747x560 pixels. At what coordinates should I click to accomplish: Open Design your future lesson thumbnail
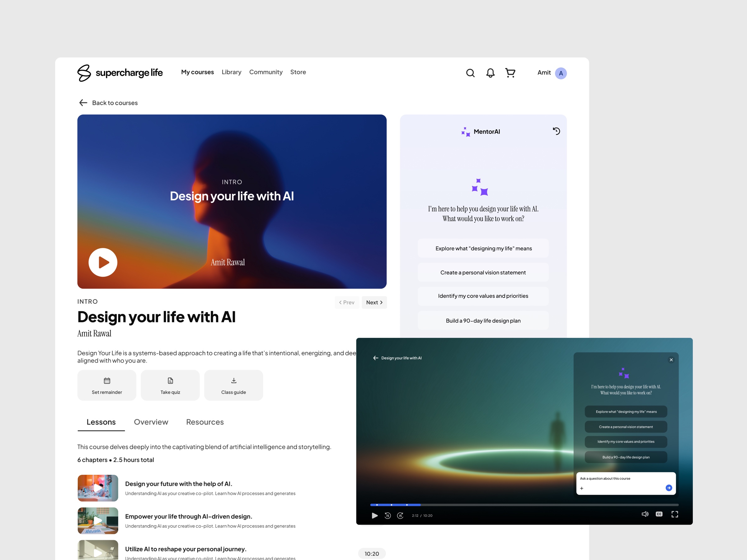point(98,488)
